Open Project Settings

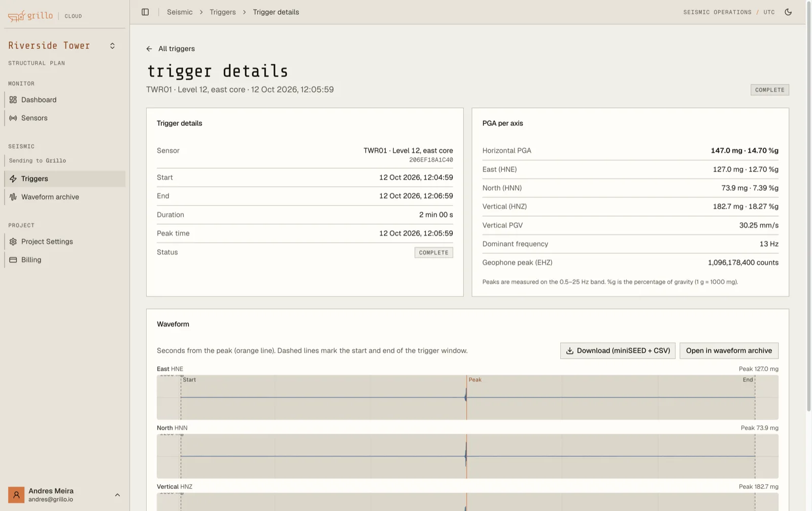pos(65,242)
